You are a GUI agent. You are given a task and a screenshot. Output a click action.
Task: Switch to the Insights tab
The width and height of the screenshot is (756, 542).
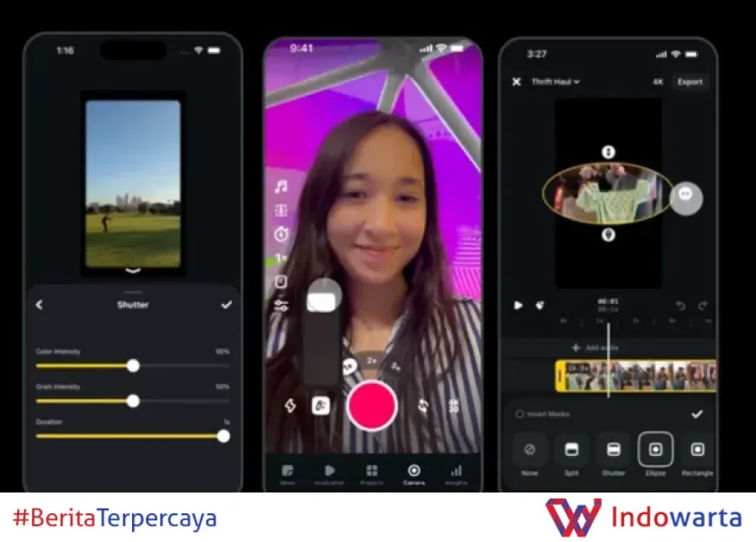[456, 473]
